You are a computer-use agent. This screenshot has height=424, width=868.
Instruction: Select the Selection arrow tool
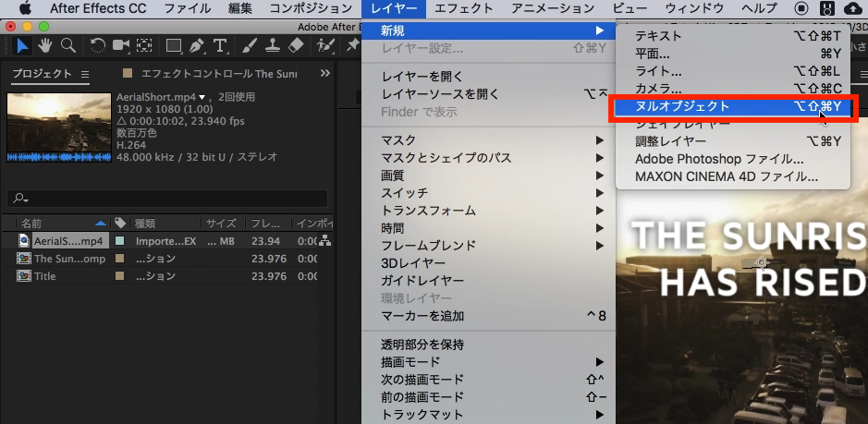(x=22, y=46)
